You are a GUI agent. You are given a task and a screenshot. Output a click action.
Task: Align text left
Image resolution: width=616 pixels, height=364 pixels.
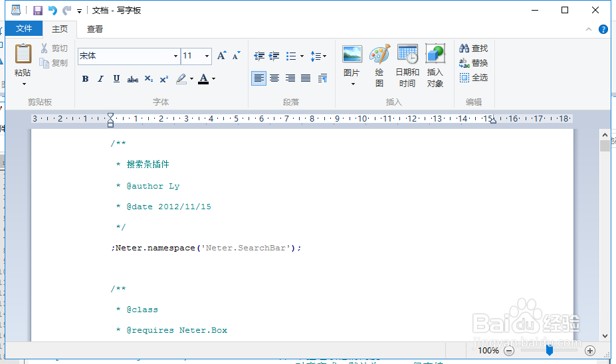click(x=258, y=78)
